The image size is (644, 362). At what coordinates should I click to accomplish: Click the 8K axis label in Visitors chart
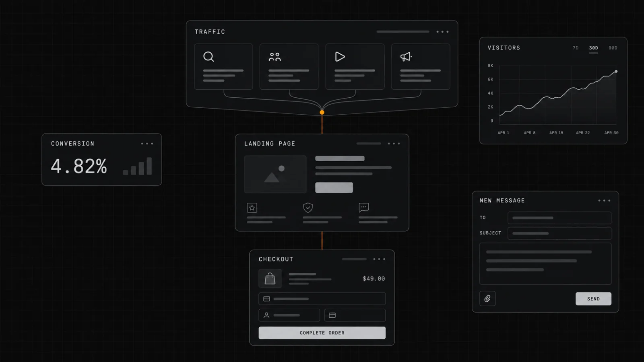tap(490, 66)
